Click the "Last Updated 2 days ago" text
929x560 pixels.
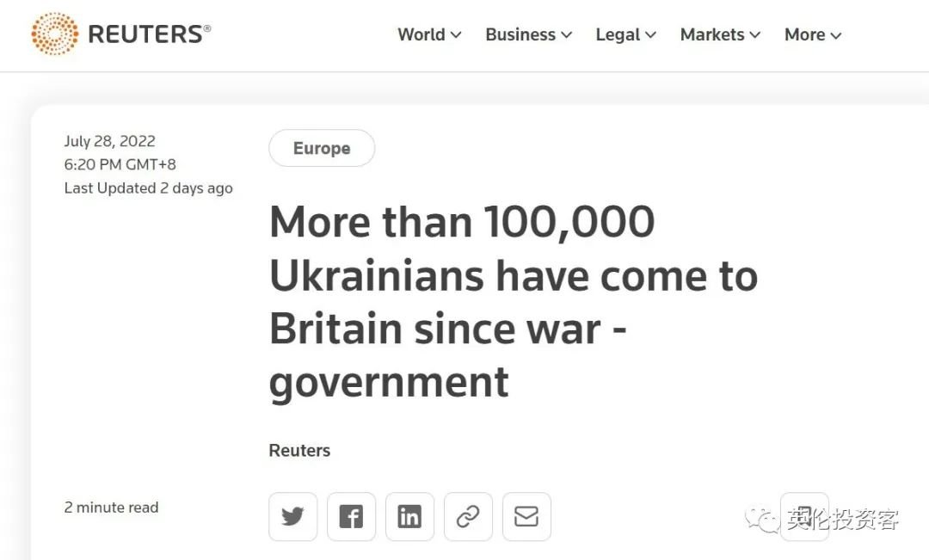[148, 188]
